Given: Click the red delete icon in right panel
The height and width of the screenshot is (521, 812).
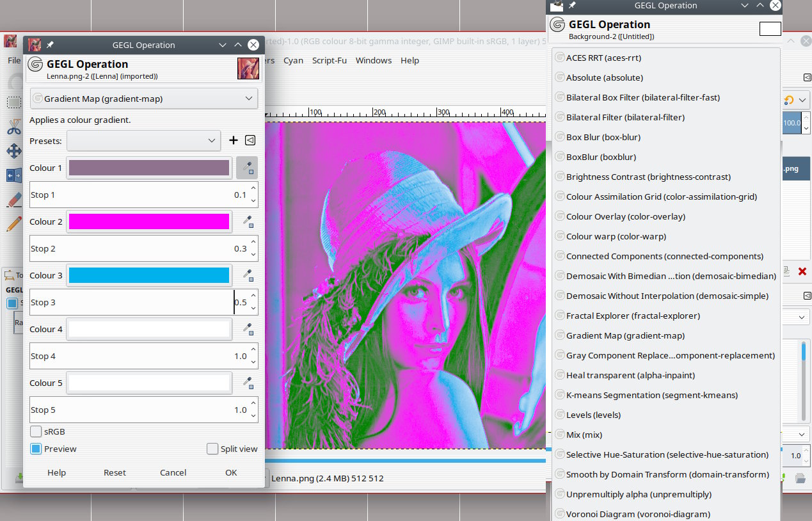Looking at the screenshot, I should [x=802, y=271].
